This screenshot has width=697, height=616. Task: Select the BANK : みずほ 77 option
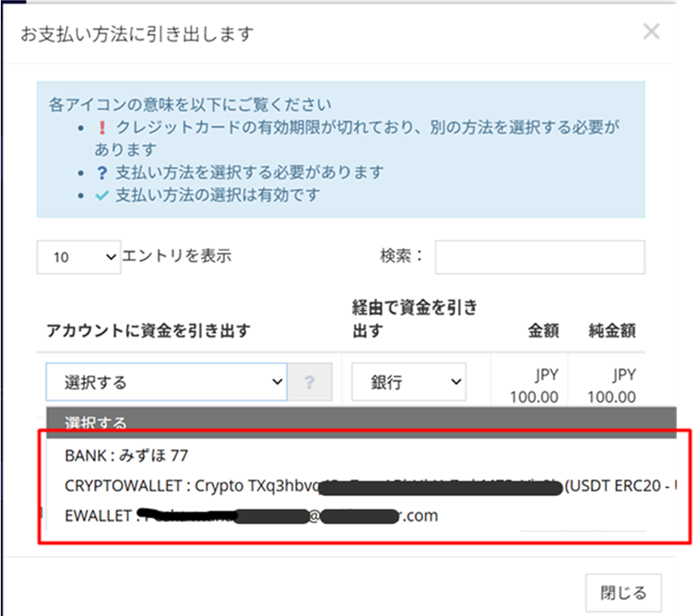click(x=126, y=456)
